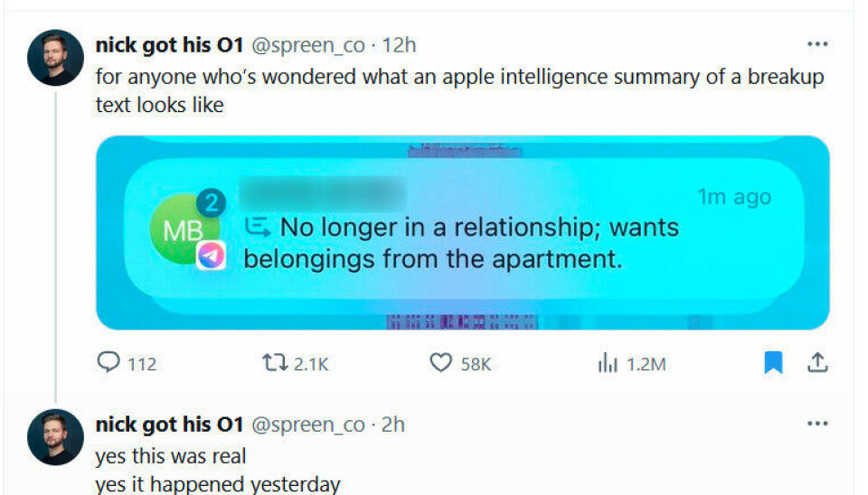868x495 pixels.
Task: Open the notification screenshot image
Action: tap(462, 232)
